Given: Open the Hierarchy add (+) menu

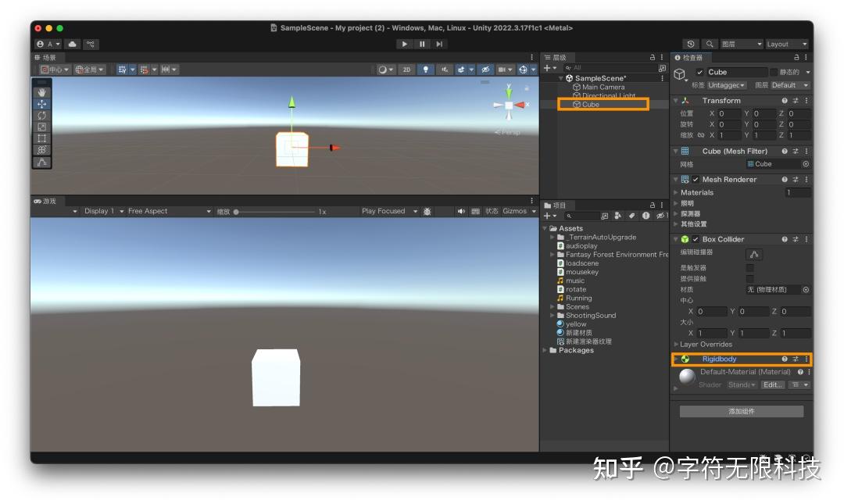Looking at the screenshot, I should click(x=549, y=68).
